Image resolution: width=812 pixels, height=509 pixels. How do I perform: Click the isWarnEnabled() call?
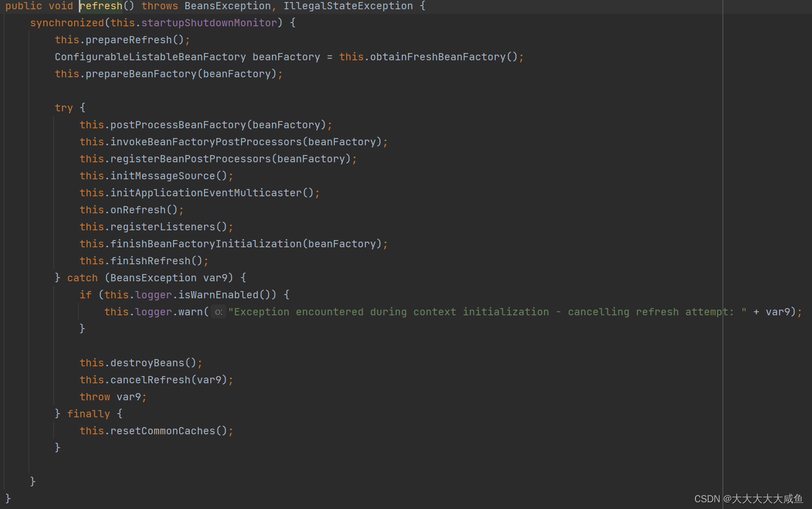225,295
